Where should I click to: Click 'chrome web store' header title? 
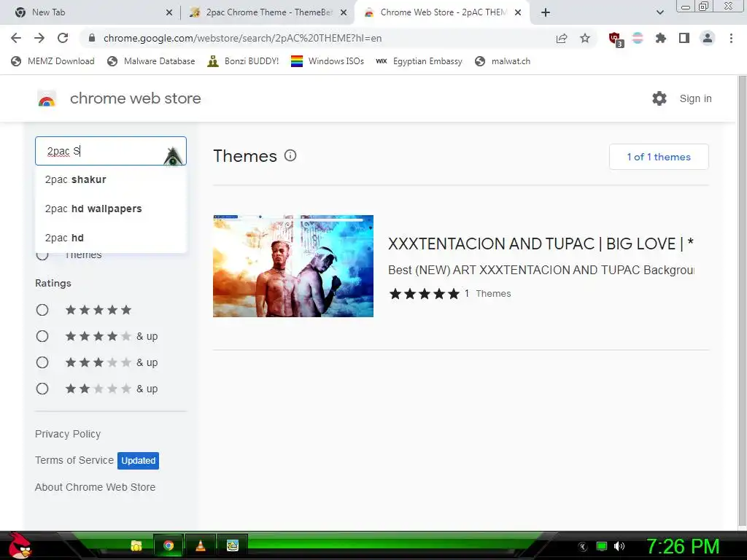135,98
